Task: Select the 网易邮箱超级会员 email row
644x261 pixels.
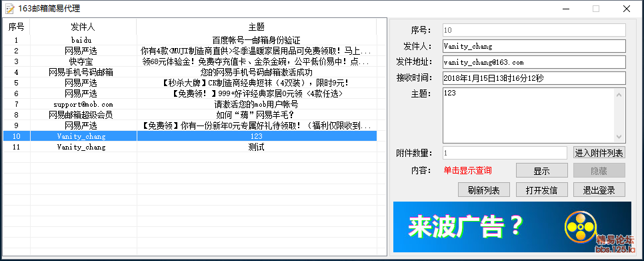Action: (x=190, y=115)
